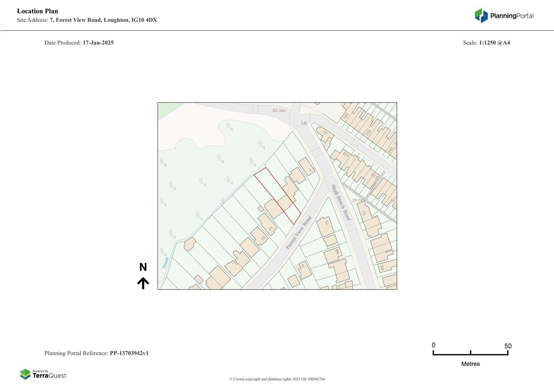Click the Crown copyright notice
The image size is (554, 392).
pos(277,379)
